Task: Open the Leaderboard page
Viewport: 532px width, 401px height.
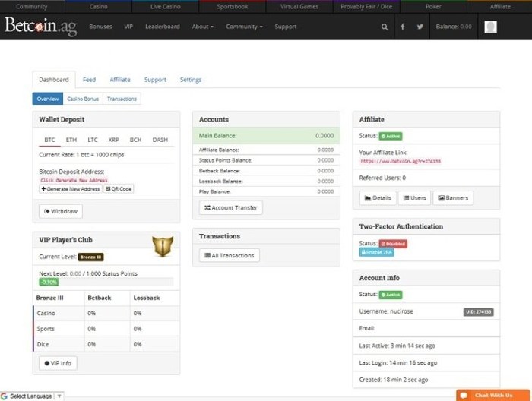Action: (163, 27)
